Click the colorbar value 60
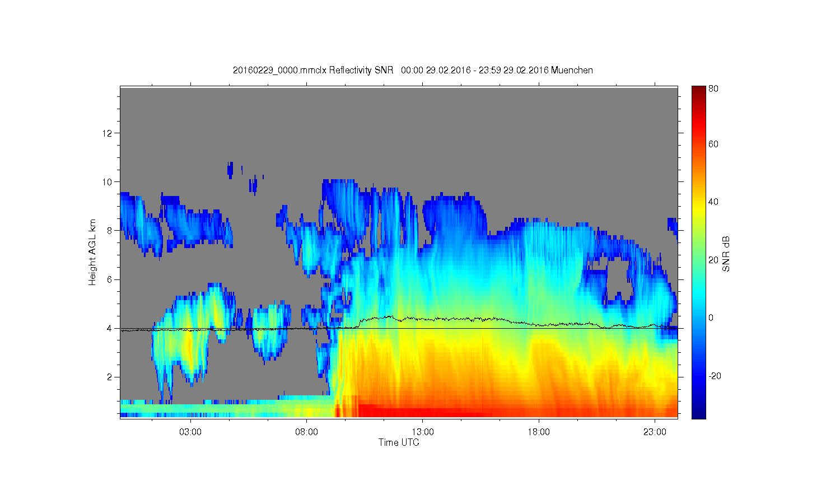 pos(713,144)
